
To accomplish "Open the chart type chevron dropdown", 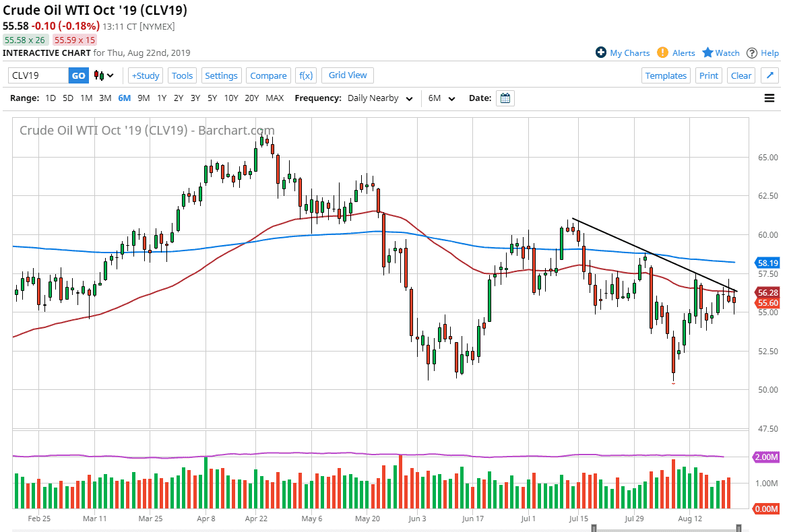I will [110, 75].
